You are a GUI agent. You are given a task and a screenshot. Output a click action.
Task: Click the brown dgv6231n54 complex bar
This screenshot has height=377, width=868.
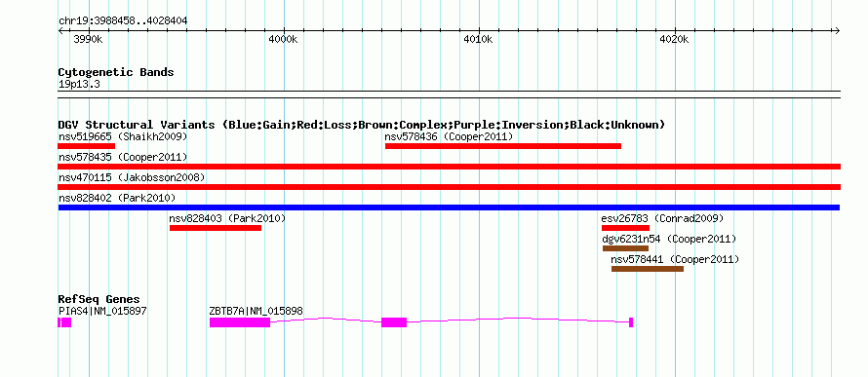click(x=625, y=248)
